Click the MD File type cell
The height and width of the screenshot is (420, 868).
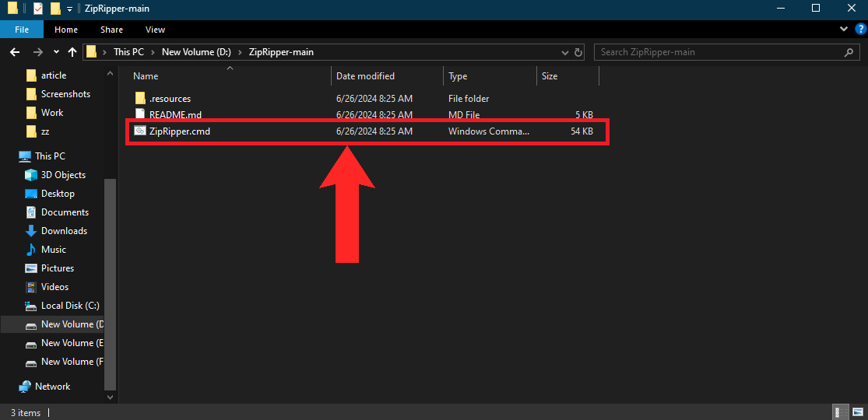click(x=464, y=114)
